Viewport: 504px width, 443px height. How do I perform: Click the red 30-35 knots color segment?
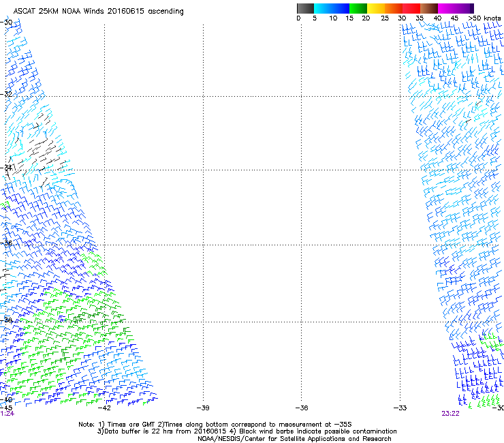tap(411, 8)
